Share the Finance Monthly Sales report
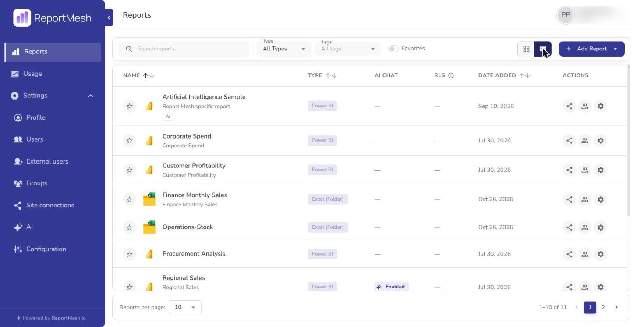The height and width of the screenshot is (327, 644). (569, 199)
